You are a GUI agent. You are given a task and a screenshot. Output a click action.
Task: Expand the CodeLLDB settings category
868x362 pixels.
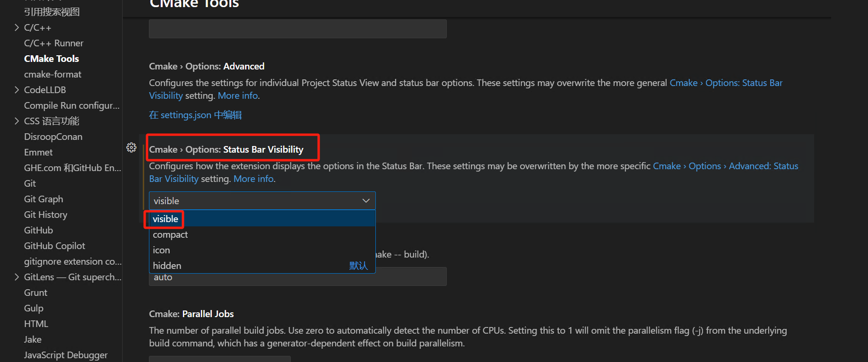click(17, 90)
